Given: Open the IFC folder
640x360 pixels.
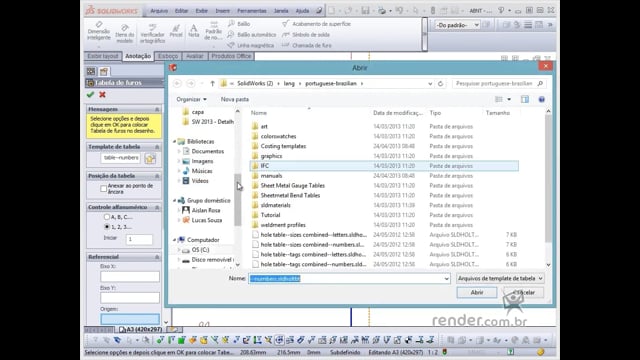Looking at the screenshot, I should click(384, 166).
